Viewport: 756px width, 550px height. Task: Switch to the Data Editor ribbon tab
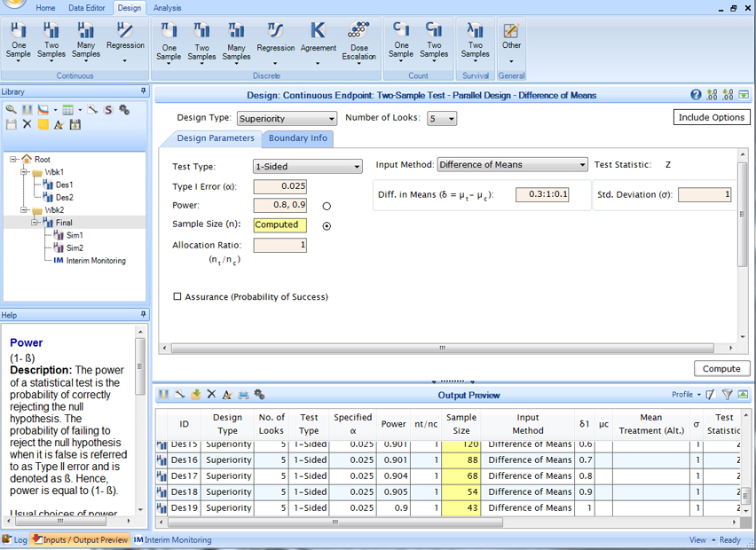click(x=86, y=8)
